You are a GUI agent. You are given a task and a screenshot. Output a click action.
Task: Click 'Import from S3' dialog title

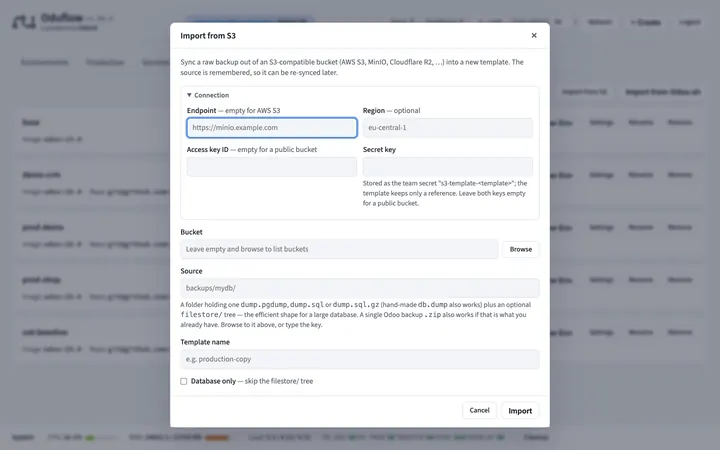[208, 35]
